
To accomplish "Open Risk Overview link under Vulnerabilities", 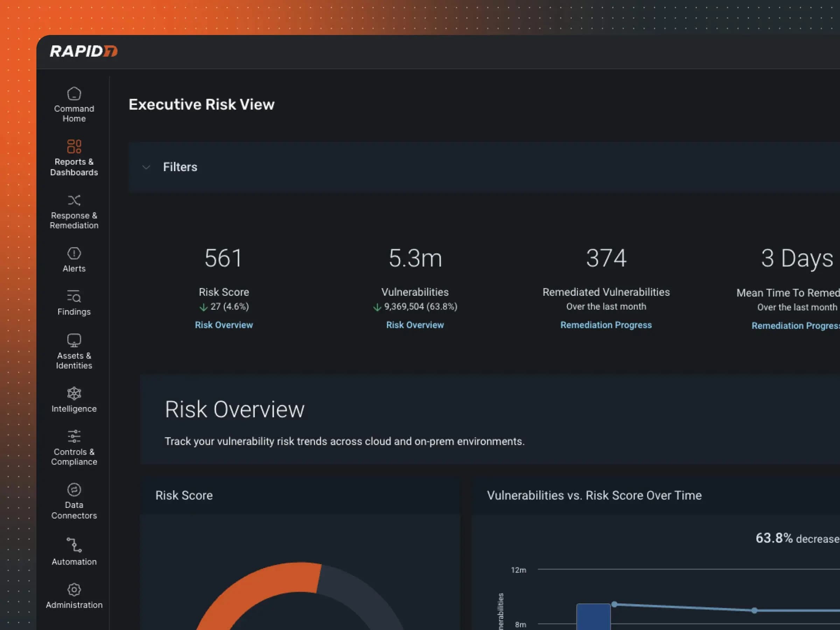I will coord(415,325).
